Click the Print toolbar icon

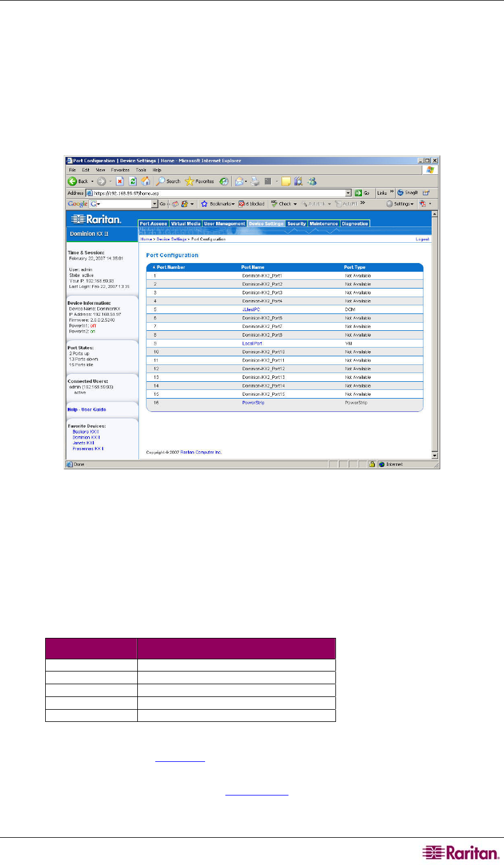[255, 181]
